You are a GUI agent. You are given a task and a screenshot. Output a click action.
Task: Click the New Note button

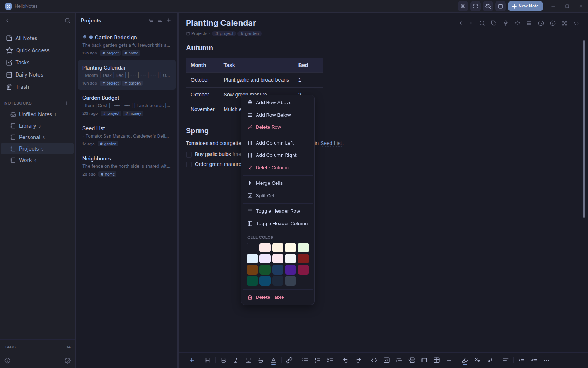click(526, 6)
